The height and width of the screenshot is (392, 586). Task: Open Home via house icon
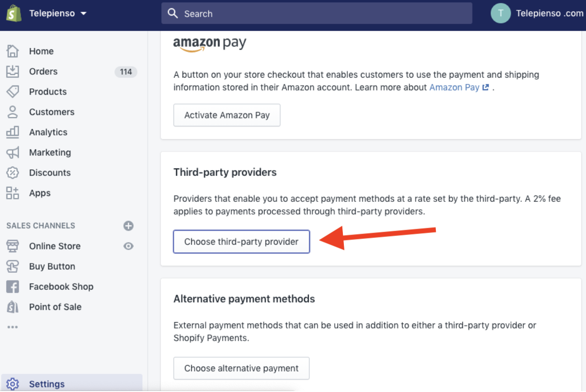12,51
